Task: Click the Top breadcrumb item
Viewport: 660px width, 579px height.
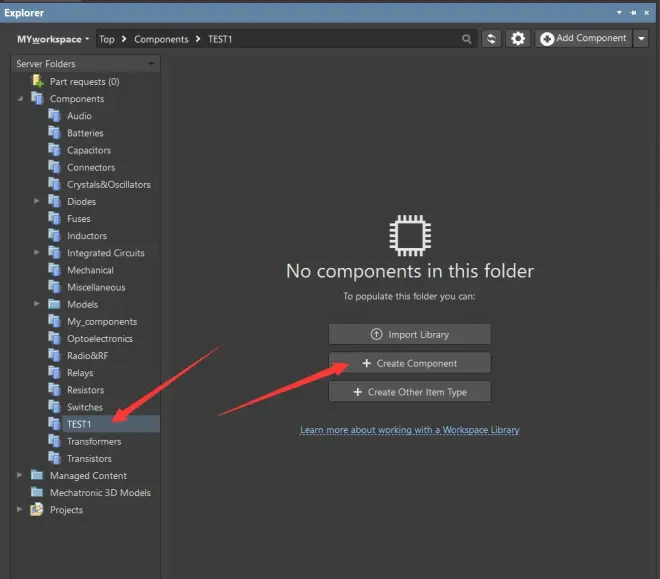Action: (x=106, y=39)
